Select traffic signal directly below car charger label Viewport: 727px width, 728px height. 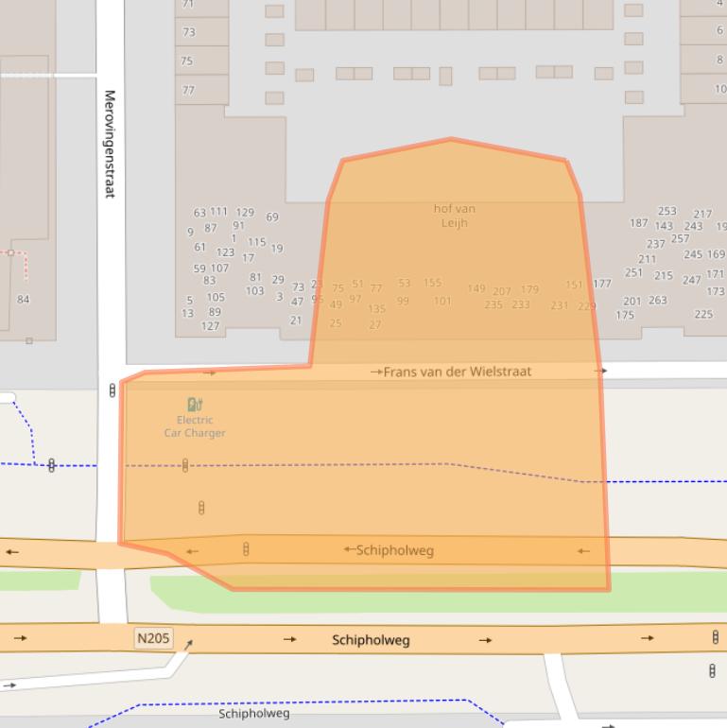pos(185,464)
